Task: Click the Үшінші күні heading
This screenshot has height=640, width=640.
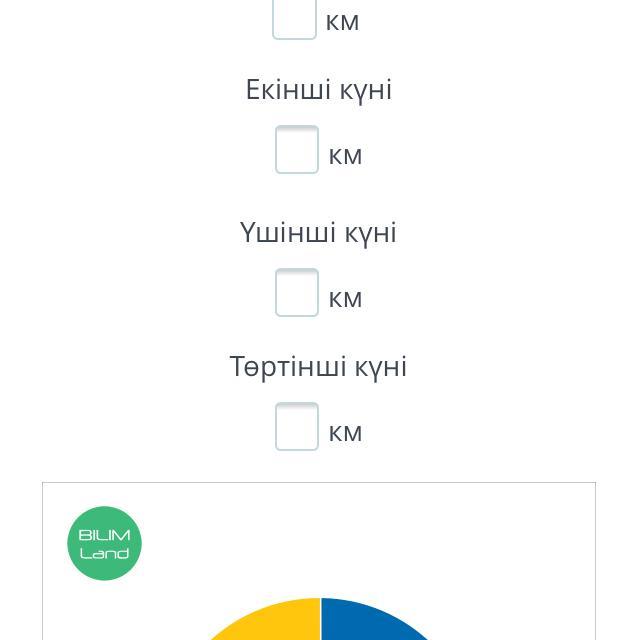Action: coord(318,233)
